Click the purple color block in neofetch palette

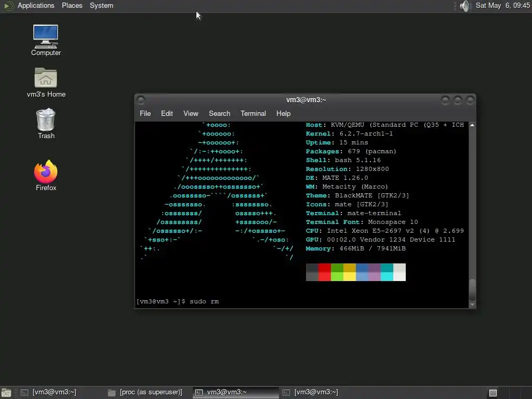375,272
